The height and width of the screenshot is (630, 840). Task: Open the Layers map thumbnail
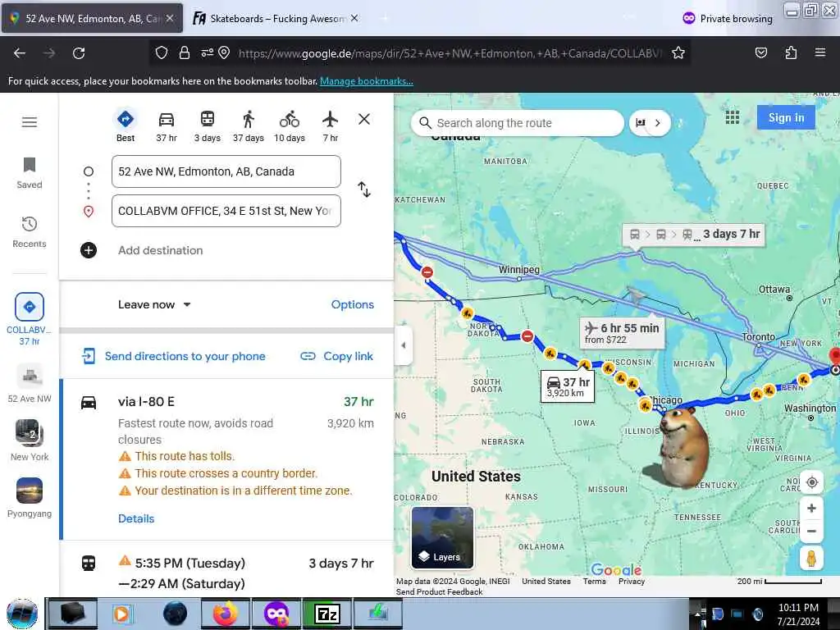[442, 537]
